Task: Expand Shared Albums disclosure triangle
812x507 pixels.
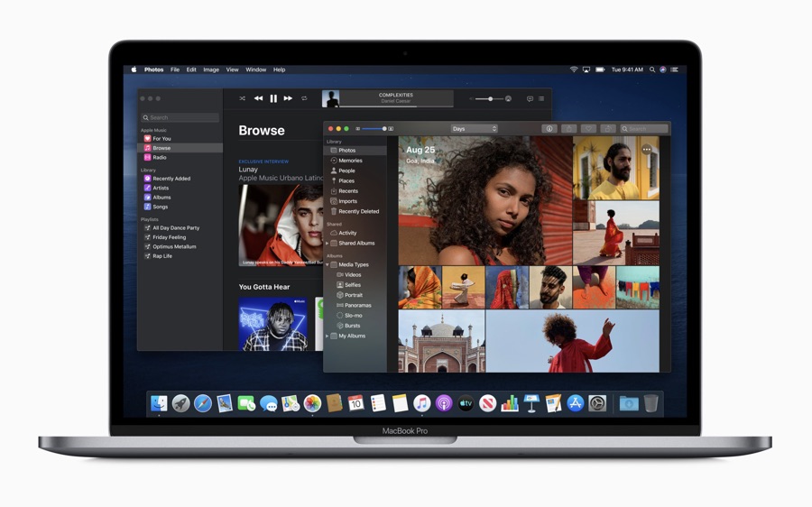Action: 328,243
